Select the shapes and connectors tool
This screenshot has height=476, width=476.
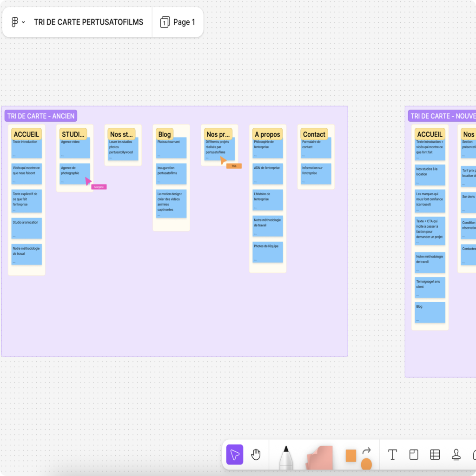[x=358, y=457]
